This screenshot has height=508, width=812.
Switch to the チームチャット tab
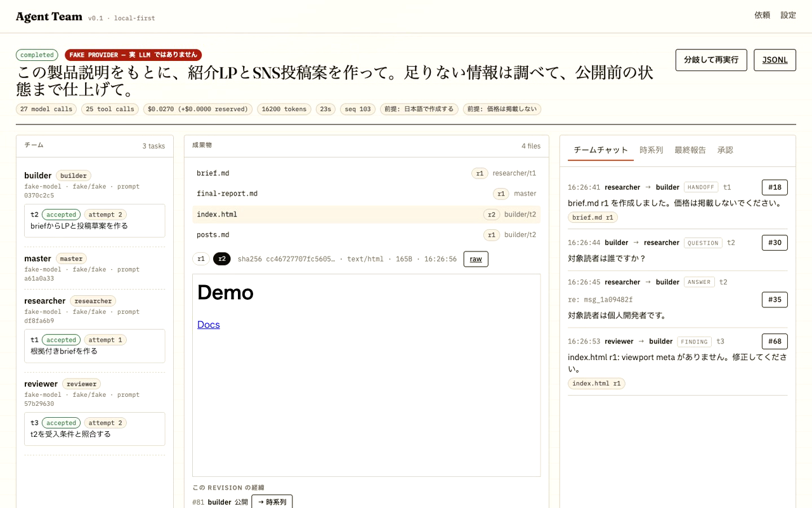click(601, 150)
